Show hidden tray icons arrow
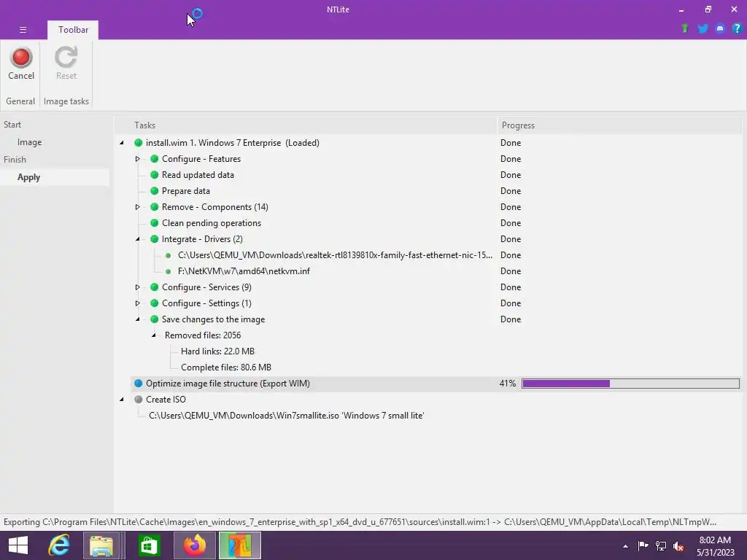747x560 pixels. [625, 547]
